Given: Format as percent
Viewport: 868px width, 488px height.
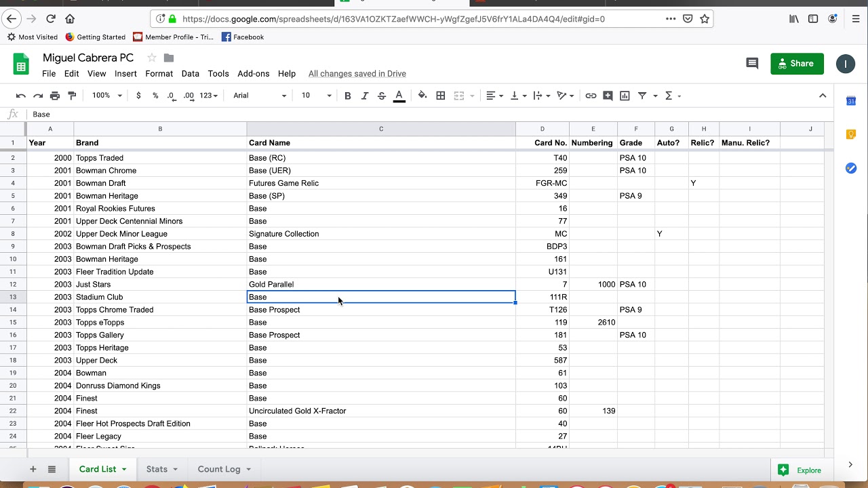Looking at the screenshot, I should tap(155, 96).
